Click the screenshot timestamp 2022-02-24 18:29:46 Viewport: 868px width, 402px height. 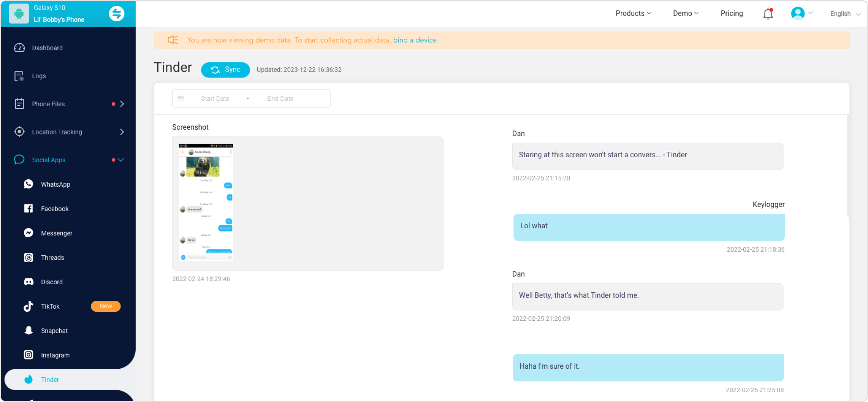[201, 278]
